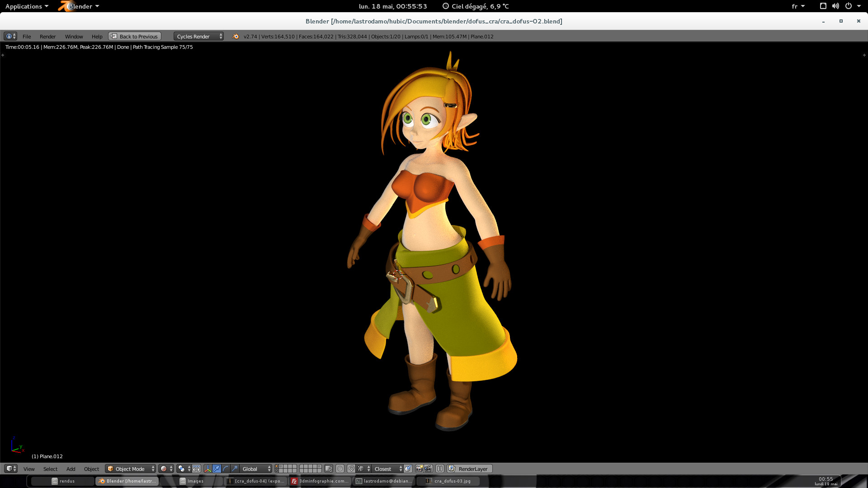Click Back to Previous button
The height and width of the screenshot is (488, 868).
coord(135,36)
